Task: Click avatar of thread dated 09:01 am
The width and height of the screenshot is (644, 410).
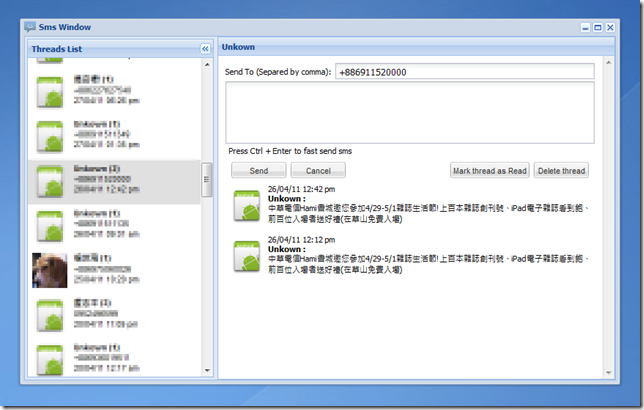Action: [x=50, y=226]
